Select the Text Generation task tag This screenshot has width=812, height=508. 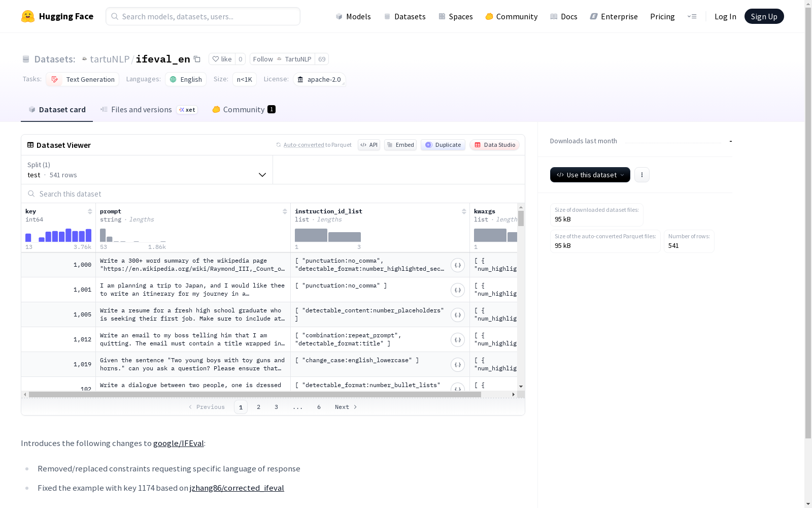click(x=83, y=79)
